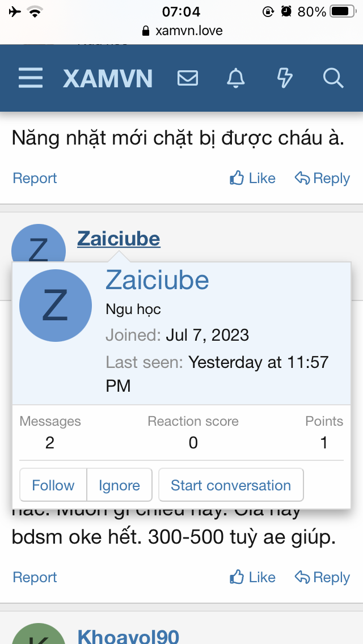Open the search magnifier icon
This screenshot has width=363, height=644.
[x=334, y=78]
